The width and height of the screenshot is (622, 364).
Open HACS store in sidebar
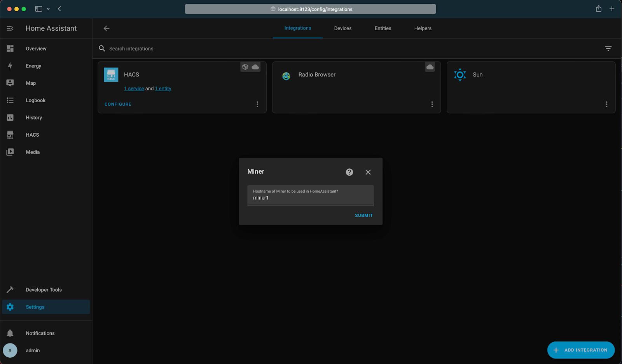(x=46, y=135)
